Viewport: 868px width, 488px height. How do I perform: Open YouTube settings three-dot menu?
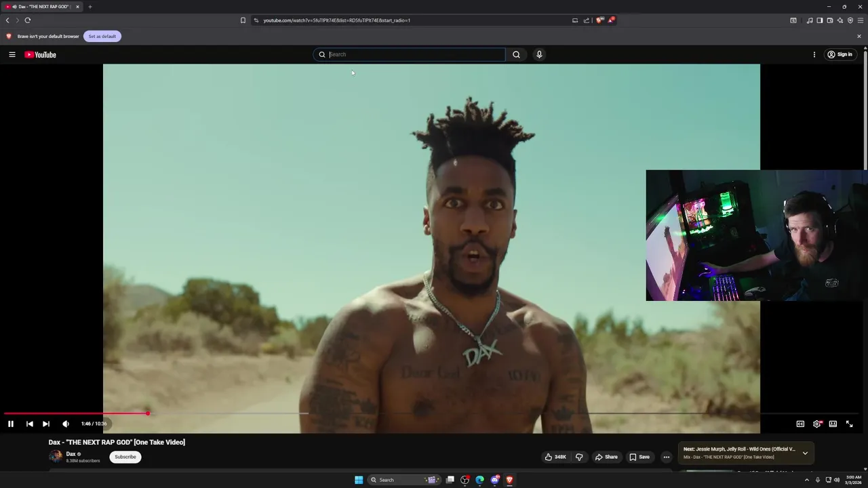click(x=814, y=54)
